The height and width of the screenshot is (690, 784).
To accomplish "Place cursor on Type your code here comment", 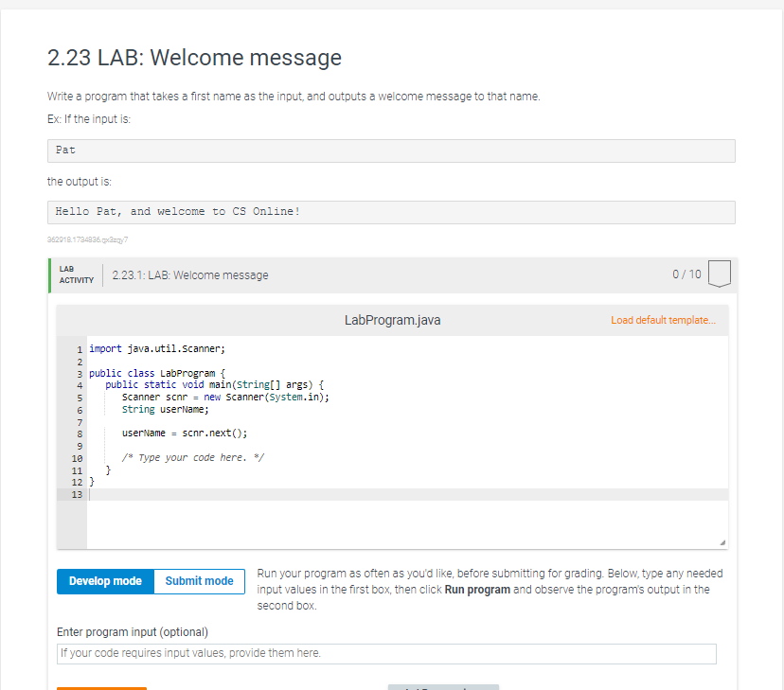I will 193,458.
